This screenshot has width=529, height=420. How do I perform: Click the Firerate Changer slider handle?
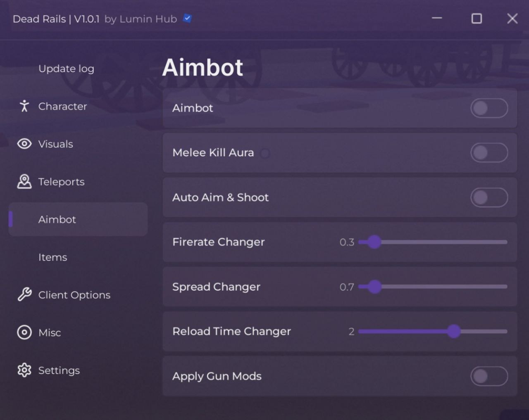tap(374, 242)
